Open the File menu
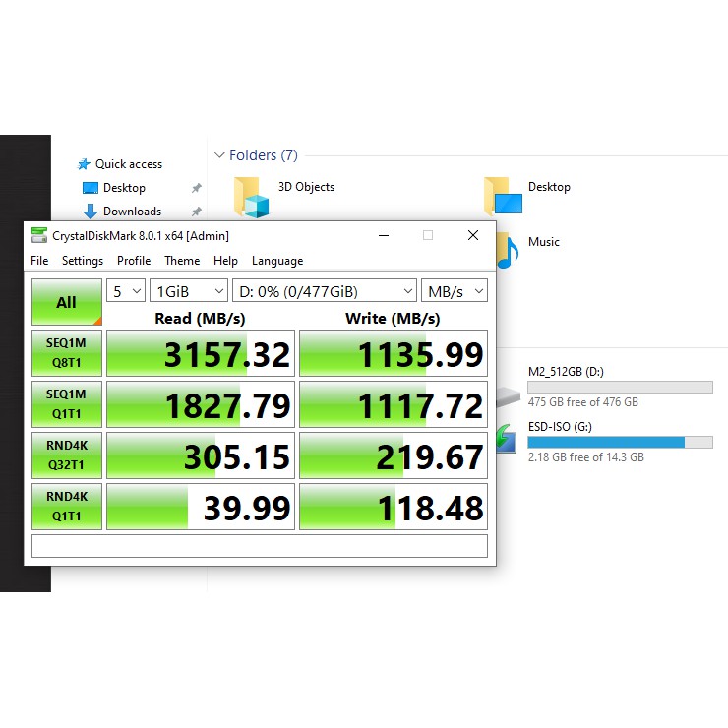The width and height of the screenshot is (728, 728). pos(39,261)
